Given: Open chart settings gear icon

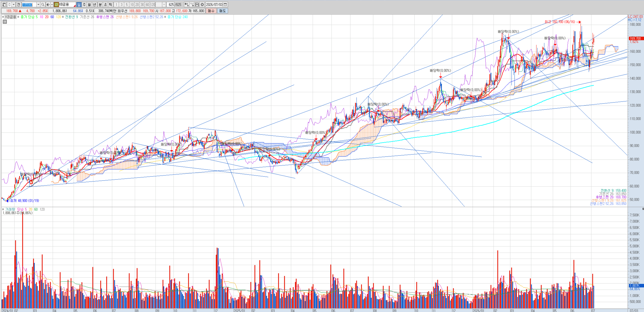Looking at the screenshot, I should pyautogui.click(x=202, y=5).
